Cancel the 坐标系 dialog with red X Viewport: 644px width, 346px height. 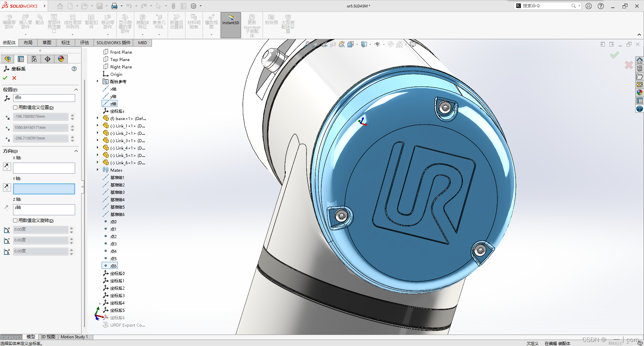coord(14,78)
